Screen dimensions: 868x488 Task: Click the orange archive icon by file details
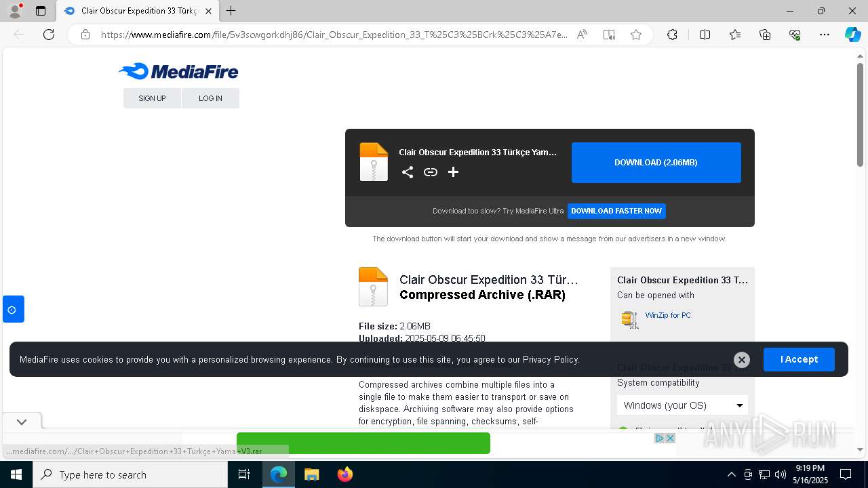pos(373,287)
